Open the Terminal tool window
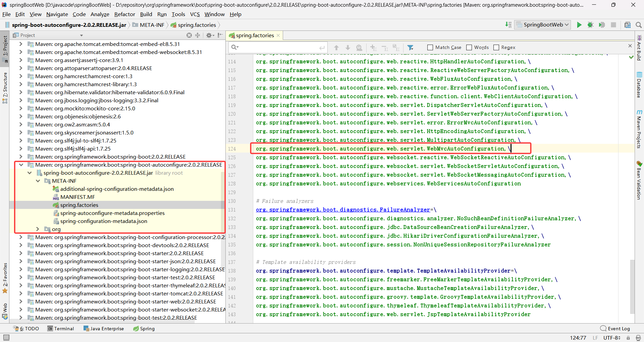 click(61, 329)
